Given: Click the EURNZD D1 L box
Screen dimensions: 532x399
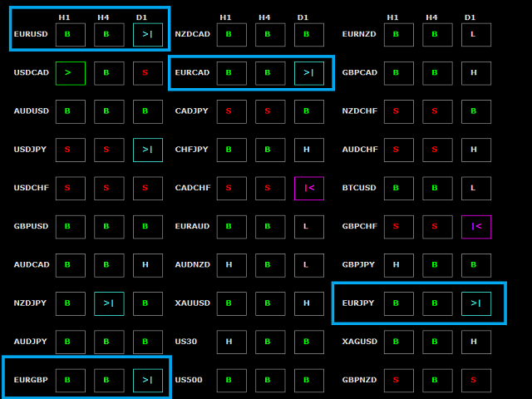Looking at the screenshot, I should pyautogui.click(x=476, y=35).
